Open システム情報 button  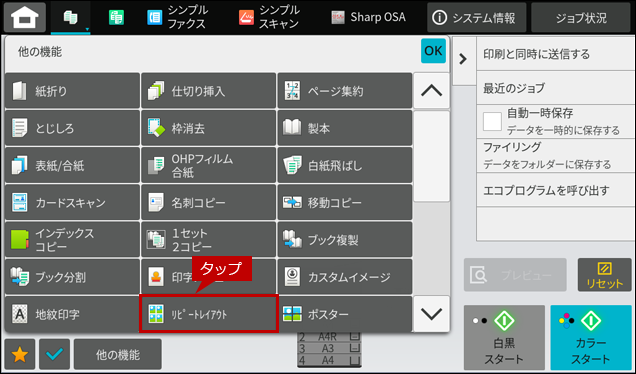(x=477, y=17)
